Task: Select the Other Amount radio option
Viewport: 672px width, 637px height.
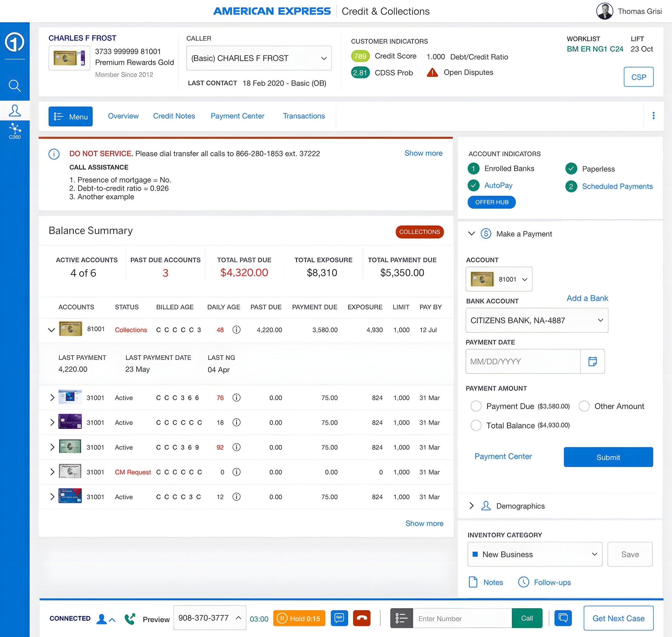Action: [584, 406]
